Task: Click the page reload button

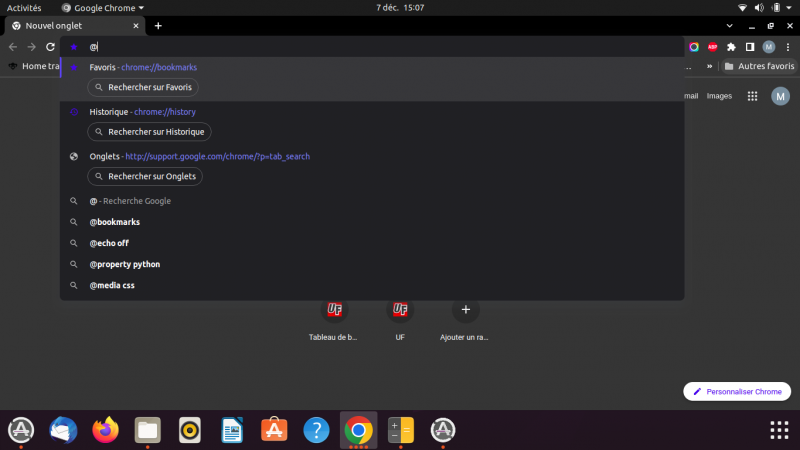Action: click(50, 47)
